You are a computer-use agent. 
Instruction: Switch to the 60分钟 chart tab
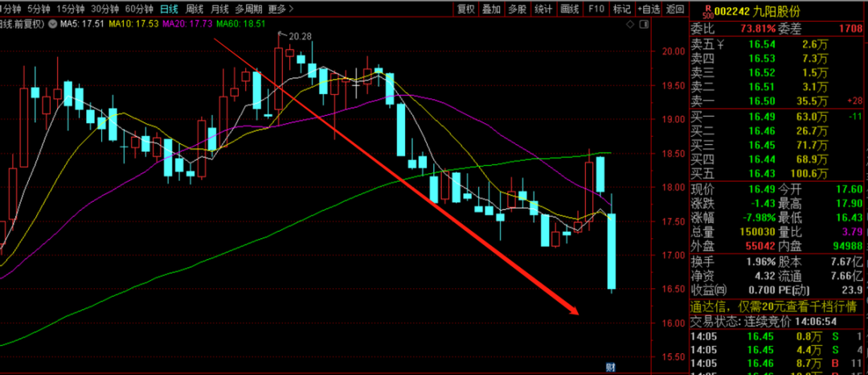pyautogui.click(x=138, y=9)
